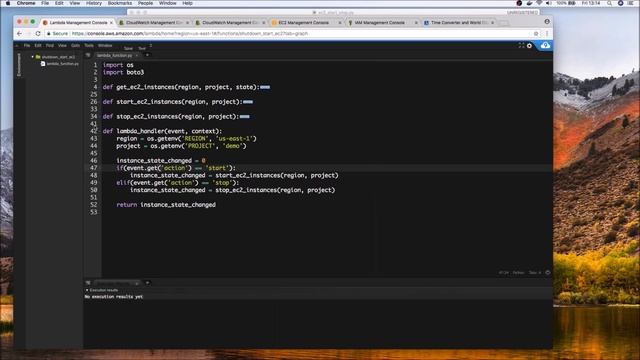Screen dimensions: 640x360
Task: Open the Goto menu in the code editor
Action: 76,46
